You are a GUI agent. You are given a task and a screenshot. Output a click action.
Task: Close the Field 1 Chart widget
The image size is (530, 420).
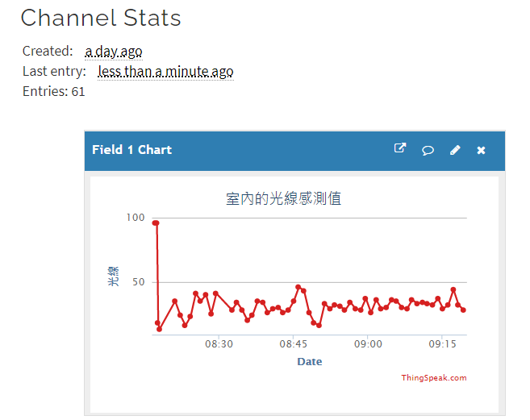tap(481, 151)
